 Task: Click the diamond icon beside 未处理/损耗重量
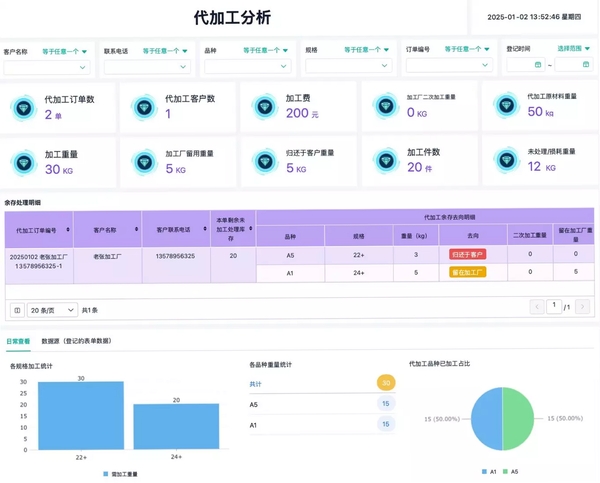point(507,160)
